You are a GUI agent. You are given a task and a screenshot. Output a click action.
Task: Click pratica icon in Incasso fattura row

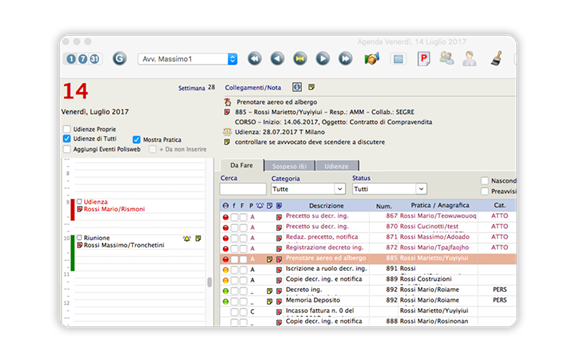pos(279,312)
